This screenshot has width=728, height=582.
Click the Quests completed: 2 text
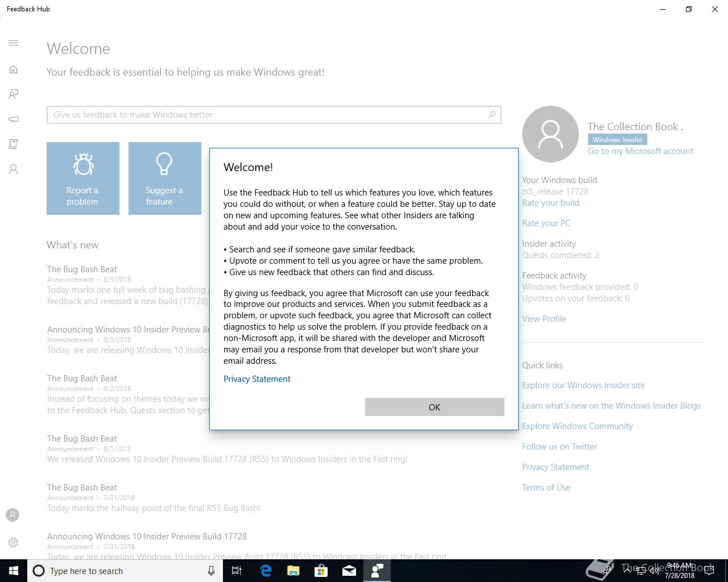560,255
